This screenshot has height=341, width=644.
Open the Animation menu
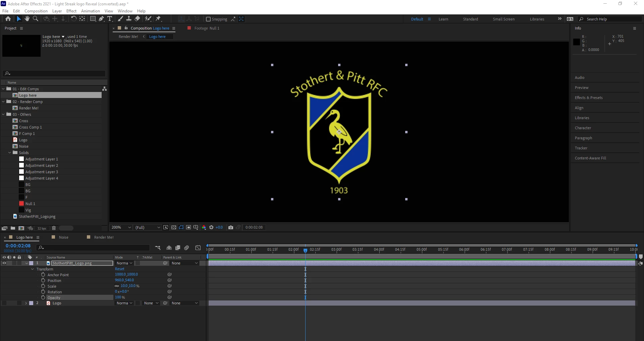pos(91,11)
